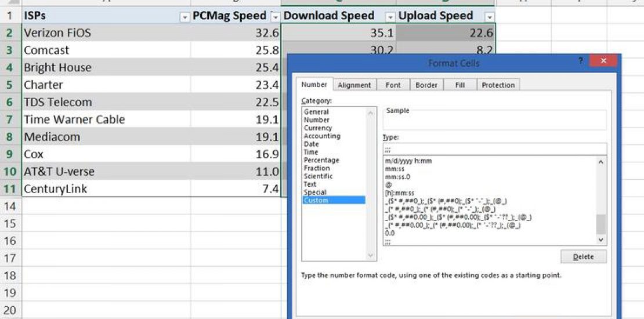
Task: Open the PCMag Speed filter dropdown
Action: [275, 17]
